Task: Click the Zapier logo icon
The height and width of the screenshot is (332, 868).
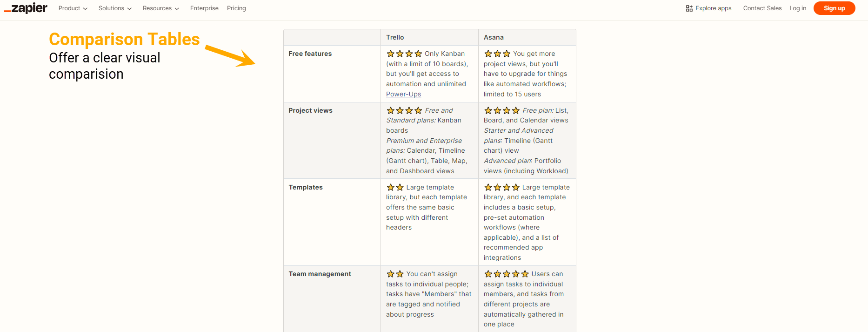Action: click(x=26, y=8)
